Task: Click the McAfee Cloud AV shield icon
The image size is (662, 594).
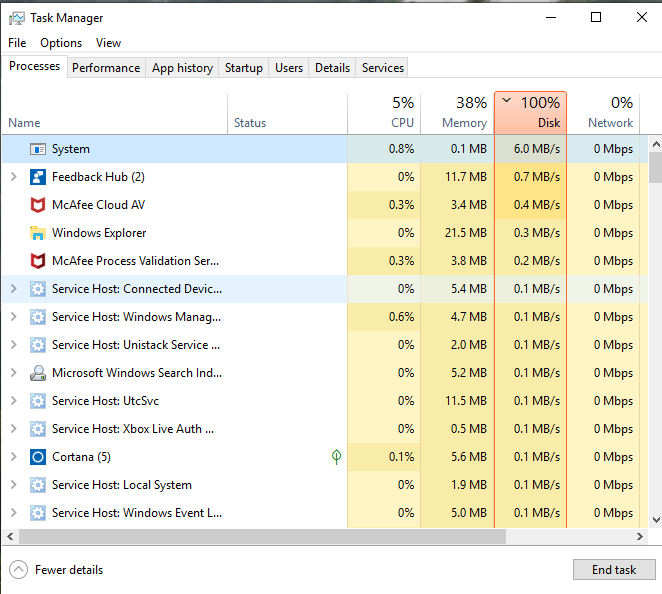Action: point(38,205)
